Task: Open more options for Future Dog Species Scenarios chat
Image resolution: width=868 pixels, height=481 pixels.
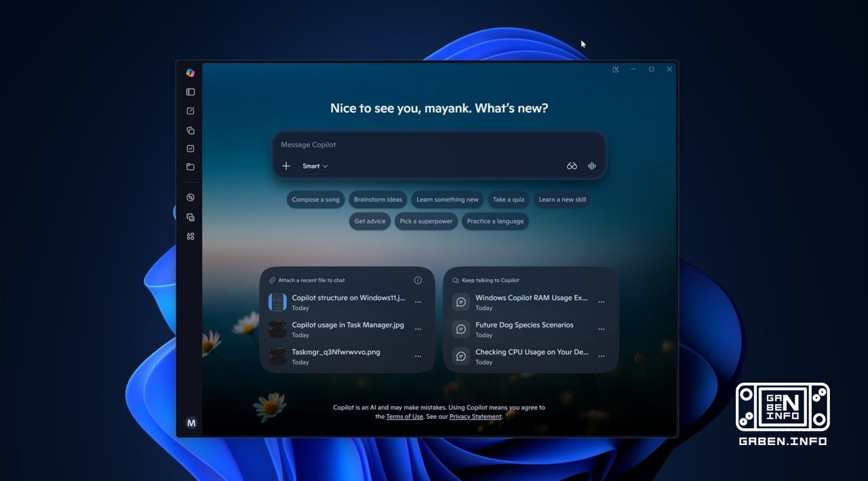Action: (601, 330)
